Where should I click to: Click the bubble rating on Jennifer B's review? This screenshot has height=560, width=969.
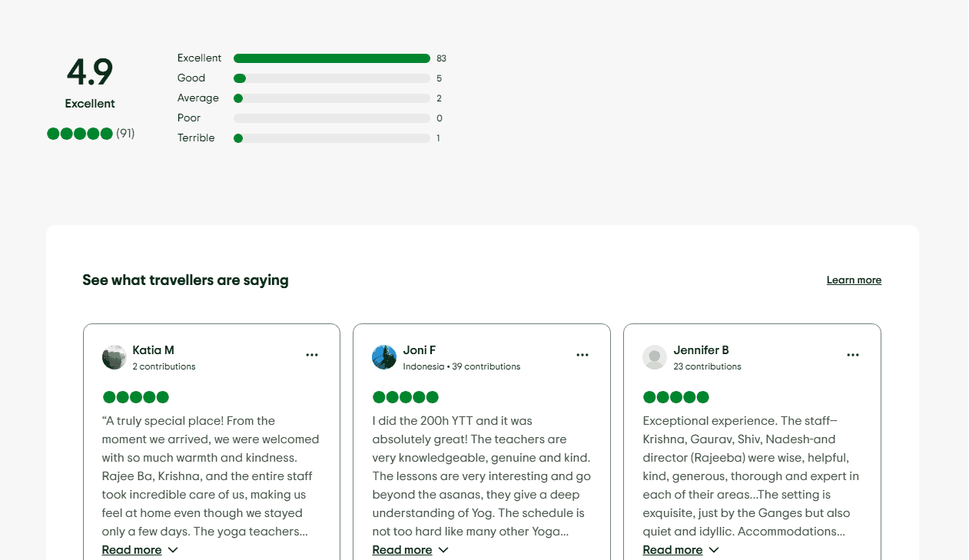676,397
